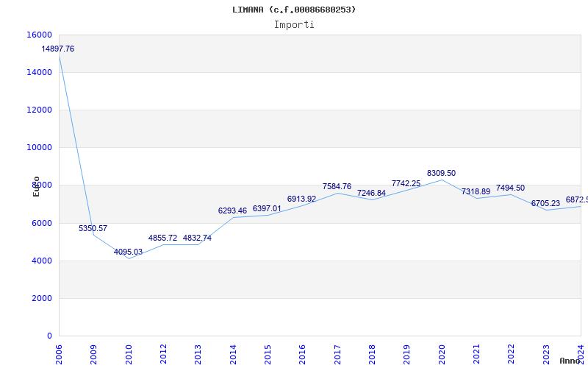
Task: Click y-axis value 2000
Action: 42,298
